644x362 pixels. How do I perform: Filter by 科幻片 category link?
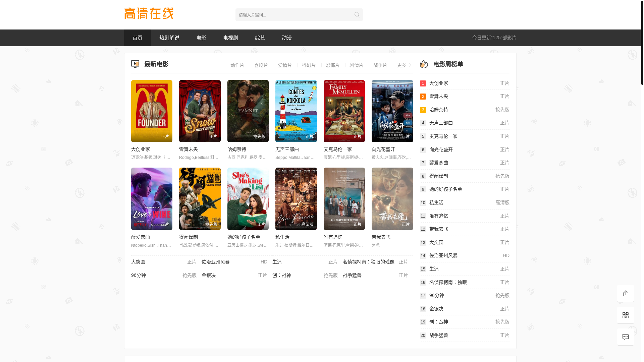[x=309, y=65]
